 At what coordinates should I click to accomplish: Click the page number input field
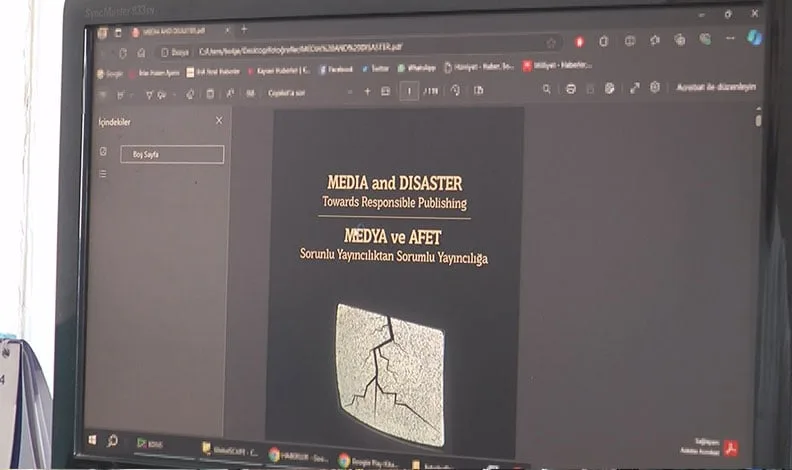pos(410,91)
